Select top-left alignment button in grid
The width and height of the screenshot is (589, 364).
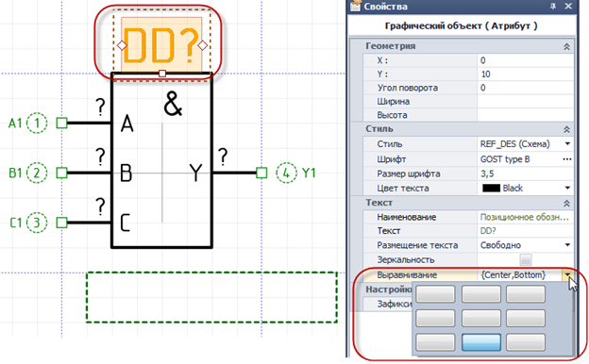435,294
